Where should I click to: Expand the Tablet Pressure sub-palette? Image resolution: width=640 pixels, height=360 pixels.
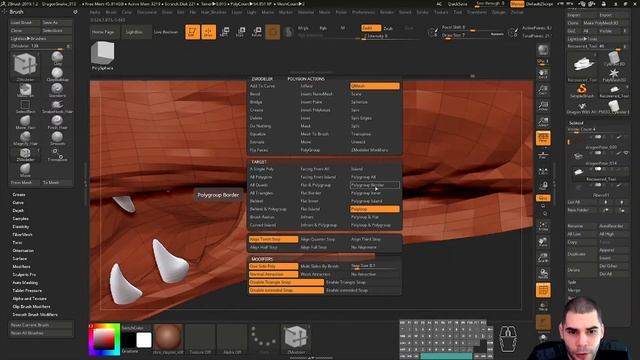click(27, 291)
